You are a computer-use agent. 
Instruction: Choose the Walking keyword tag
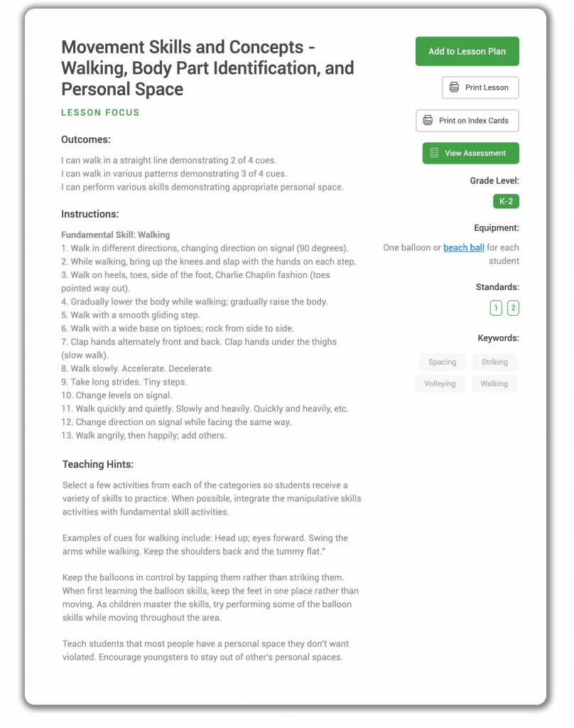click(x=494, y=383)
